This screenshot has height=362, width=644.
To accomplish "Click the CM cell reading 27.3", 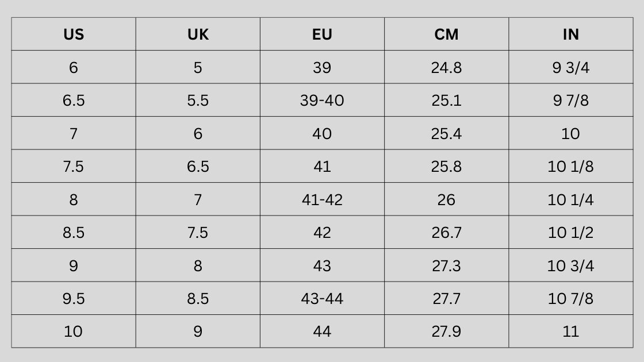I will click(446, 266).
